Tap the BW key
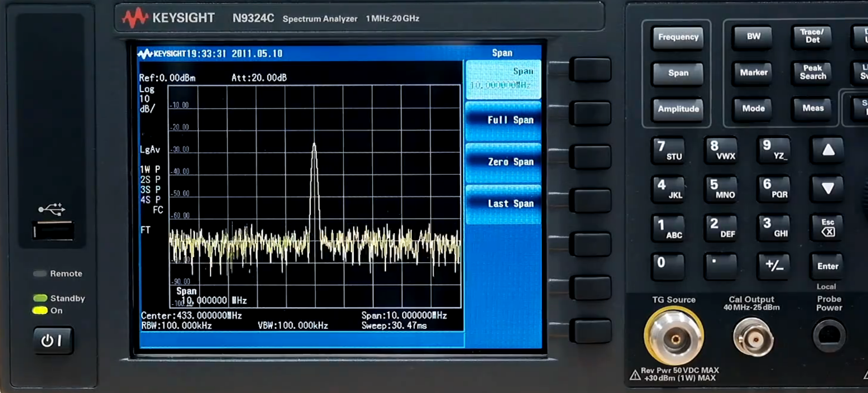The width and height of the screenshot is (868, 393). point(753,37)
